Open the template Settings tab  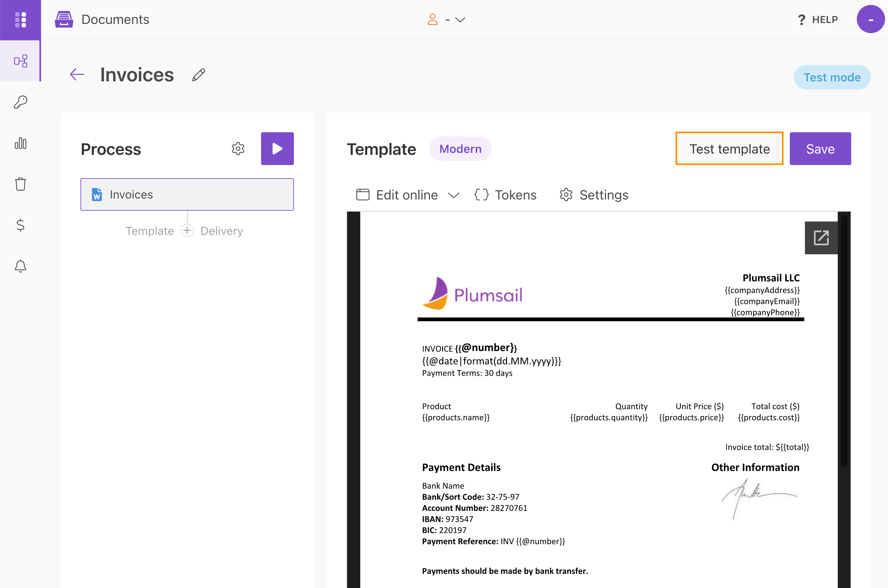coord(594,195)
